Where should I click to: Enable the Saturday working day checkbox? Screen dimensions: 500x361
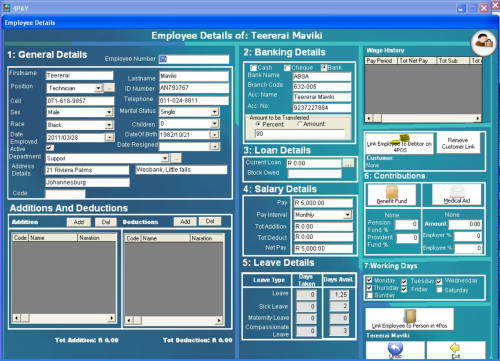click(440, 290)
